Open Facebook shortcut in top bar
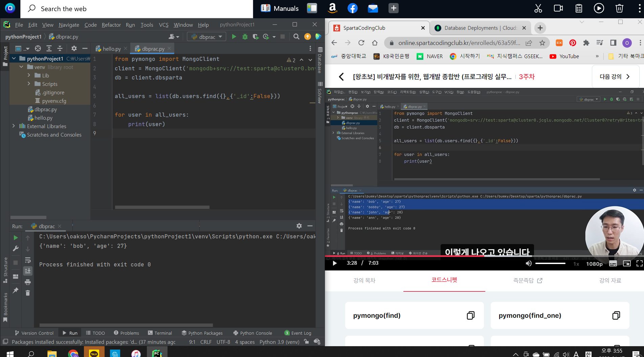 [x=353, y=8]
